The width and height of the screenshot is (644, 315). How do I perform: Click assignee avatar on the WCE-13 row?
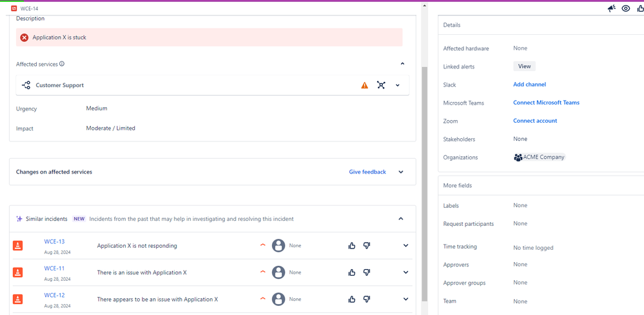[278, 245]
